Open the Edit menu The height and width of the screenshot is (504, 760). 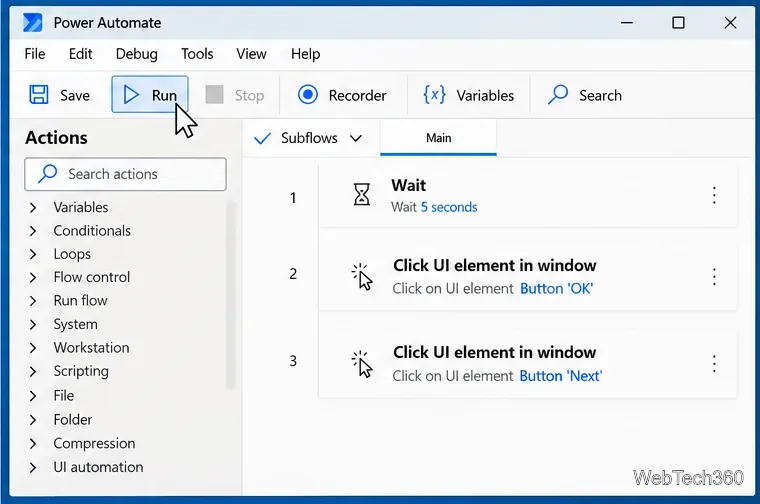click(x=80, y=54)
